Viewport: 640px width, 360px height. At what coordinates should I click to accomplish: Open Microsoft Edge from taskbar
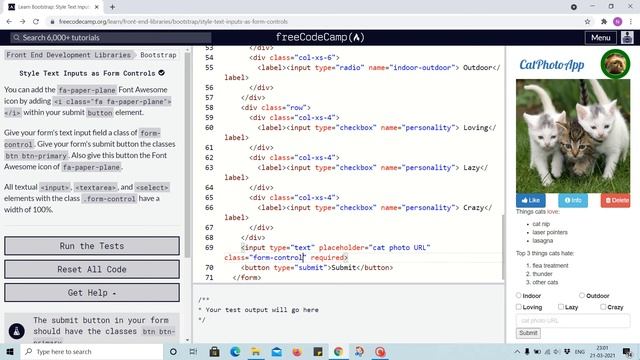pos(235,351)
